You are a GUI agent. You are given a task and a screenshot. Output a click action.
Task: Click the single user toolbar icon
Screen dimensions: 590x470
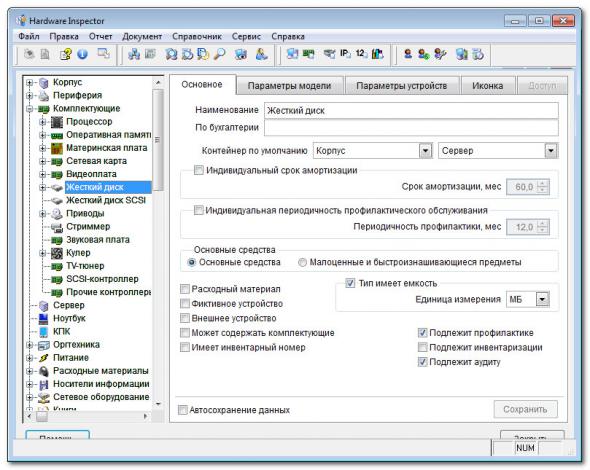(x=408, y=55)
